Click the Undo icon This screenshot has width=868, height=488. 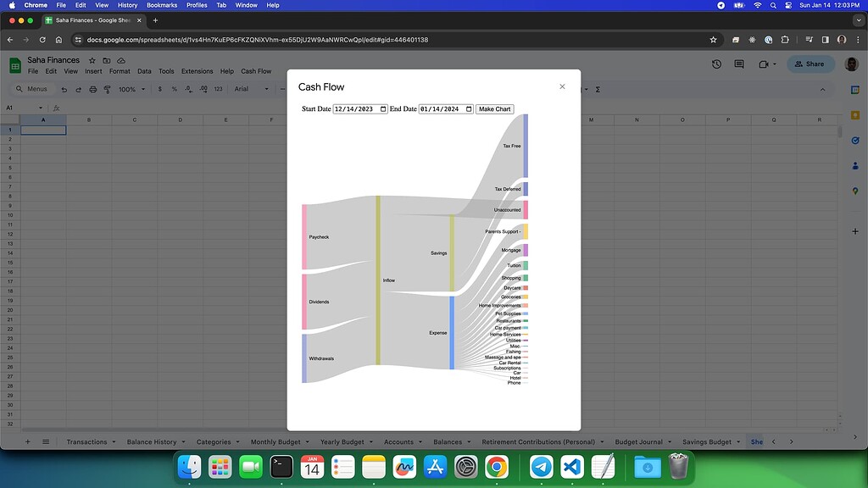click(x=65, y=89)
